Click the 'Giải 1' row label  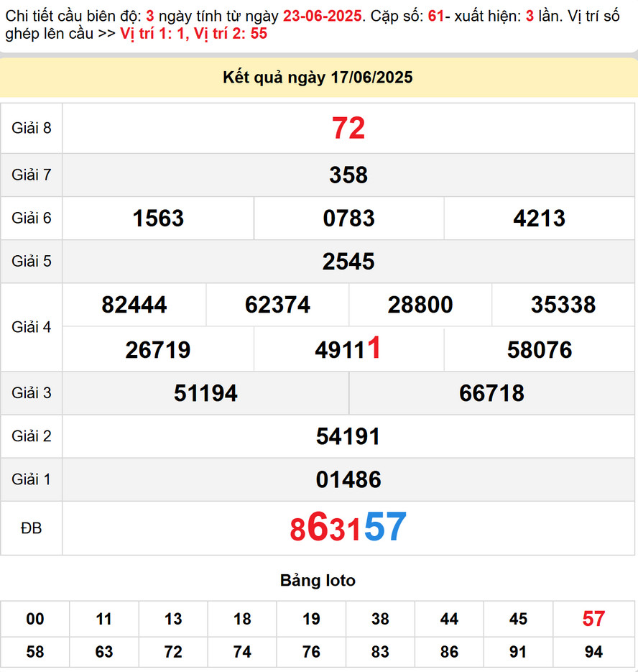point(32,479)
